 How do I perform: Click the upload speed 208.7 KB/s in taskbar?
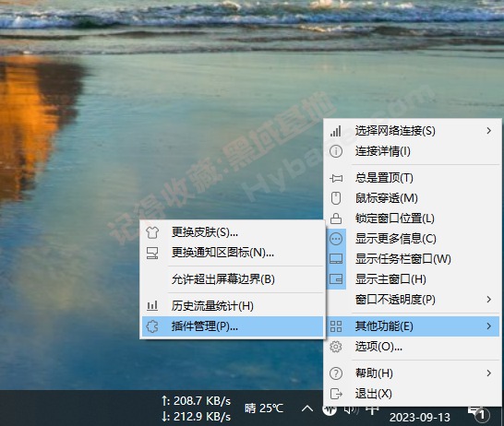click(x=196, y=401)
